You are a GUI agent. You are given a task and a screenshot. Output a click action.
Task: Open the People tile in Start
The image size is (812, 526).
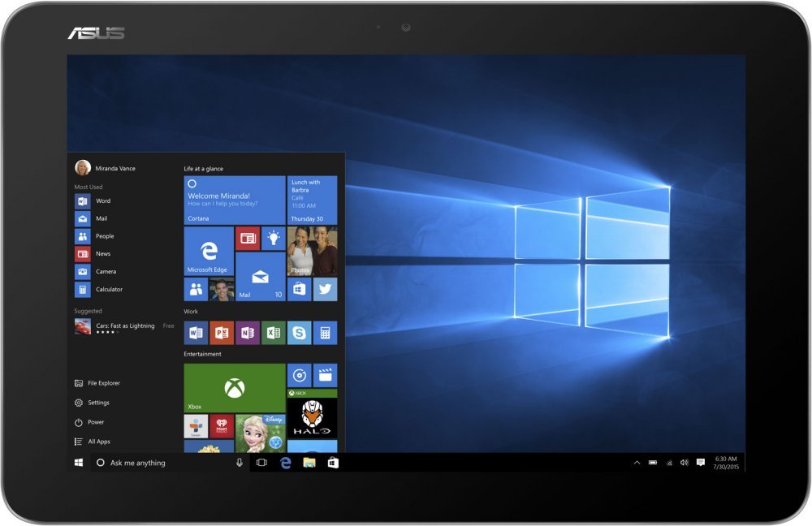pyautogui.click(x=196, y=290)
